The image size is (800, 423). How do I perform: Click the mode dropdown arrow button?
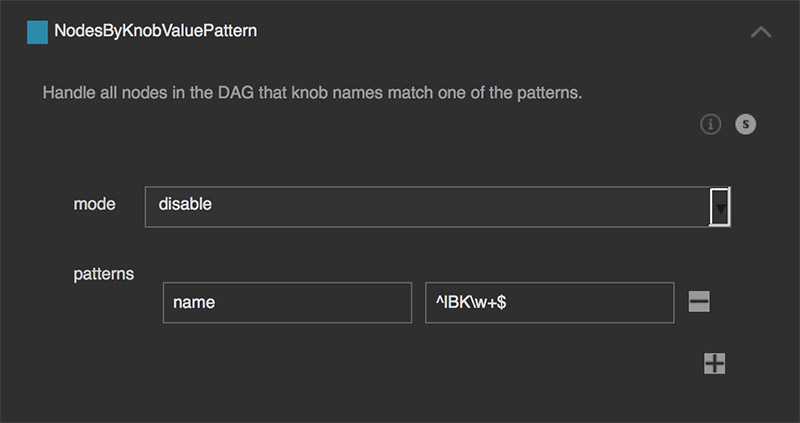tap(720, 207)
